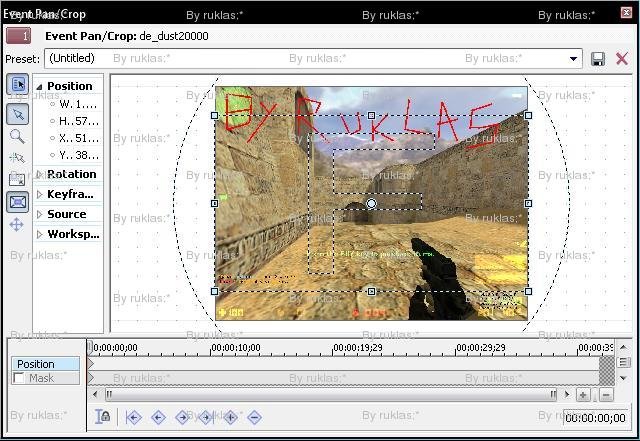This screenshot has height=441, width=640.
Task: Toggle Lock Aspect Ratio icon
Action: pos(17,179)
